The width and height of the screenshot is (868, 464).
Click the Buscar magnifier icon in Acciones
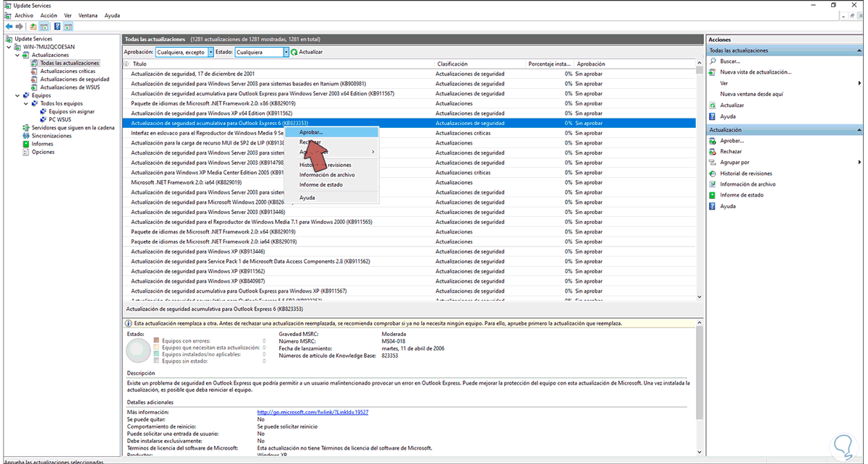pyautogui.click(x=713, y=61)
